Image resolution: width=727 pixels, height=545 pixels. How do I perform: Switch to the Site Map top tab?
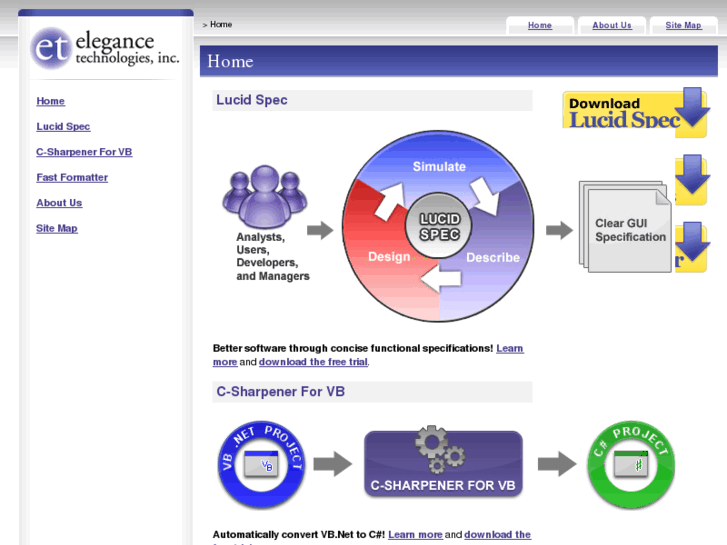pos(683,26)
